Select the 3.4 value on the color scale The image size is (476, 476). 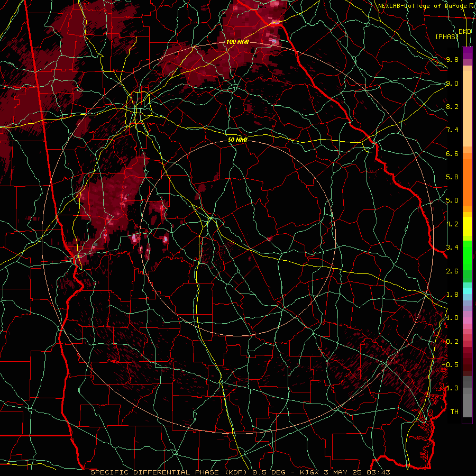click(452, 248)
